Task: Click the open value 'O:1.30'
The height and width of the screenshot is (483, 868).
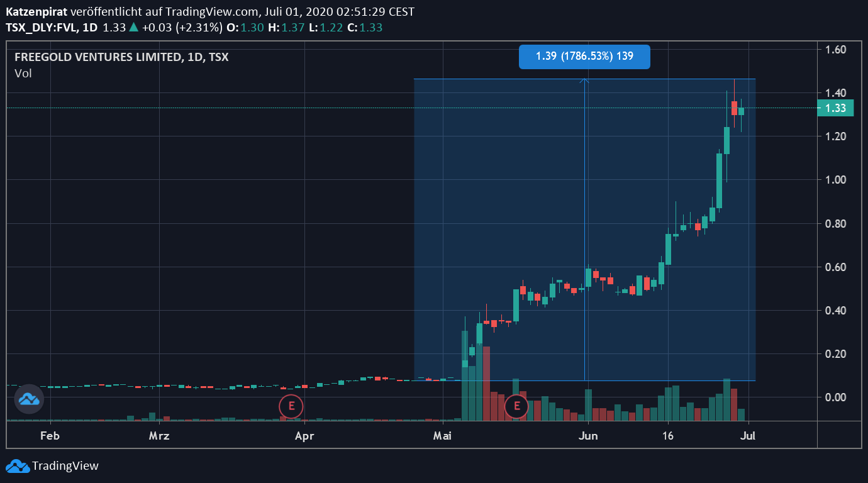Action: coord(245,27)
